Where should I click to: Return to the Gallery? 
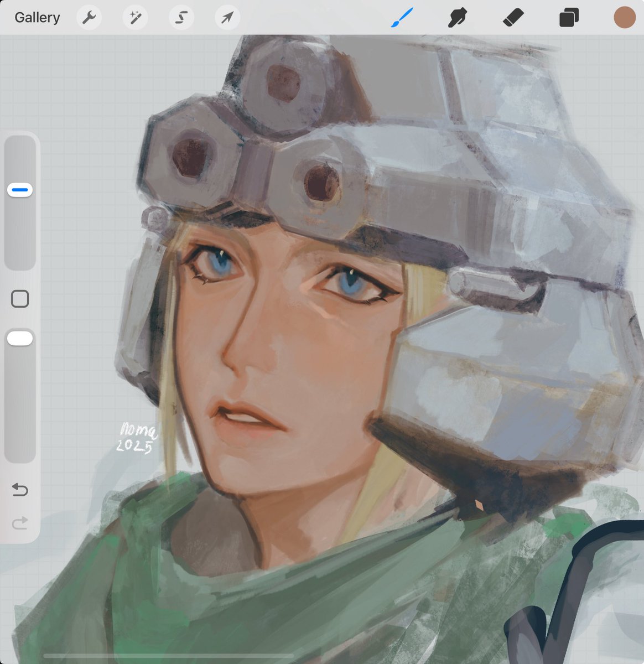(37, 17)
